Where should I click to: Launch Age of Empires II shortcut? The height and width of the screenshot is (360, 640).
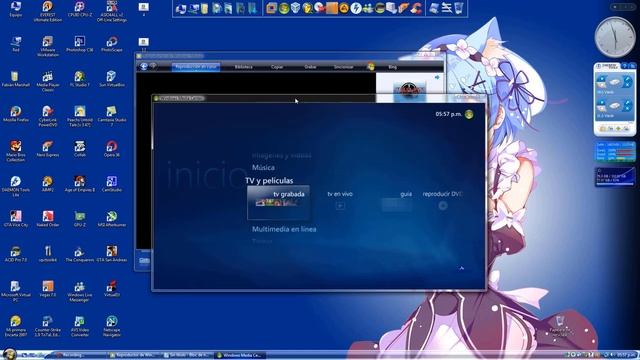point(80,184)
